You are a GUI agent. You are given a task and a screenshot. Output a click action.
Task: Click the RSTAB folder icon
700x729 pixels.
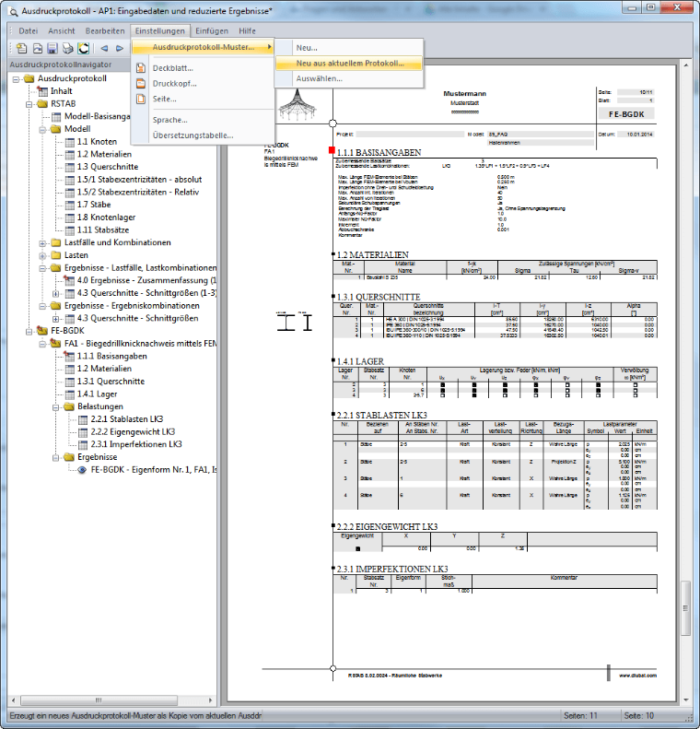click(42, 103)
